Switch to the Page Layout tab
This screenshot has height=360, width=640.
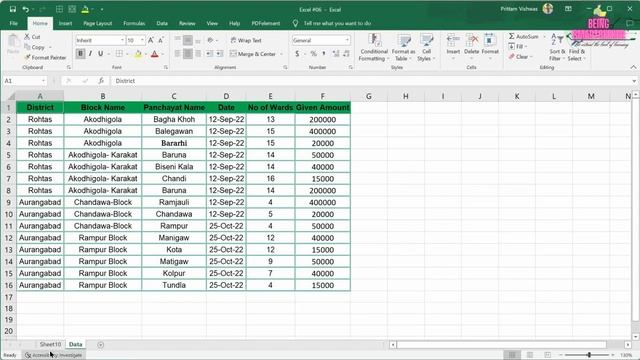coord(98,23)
